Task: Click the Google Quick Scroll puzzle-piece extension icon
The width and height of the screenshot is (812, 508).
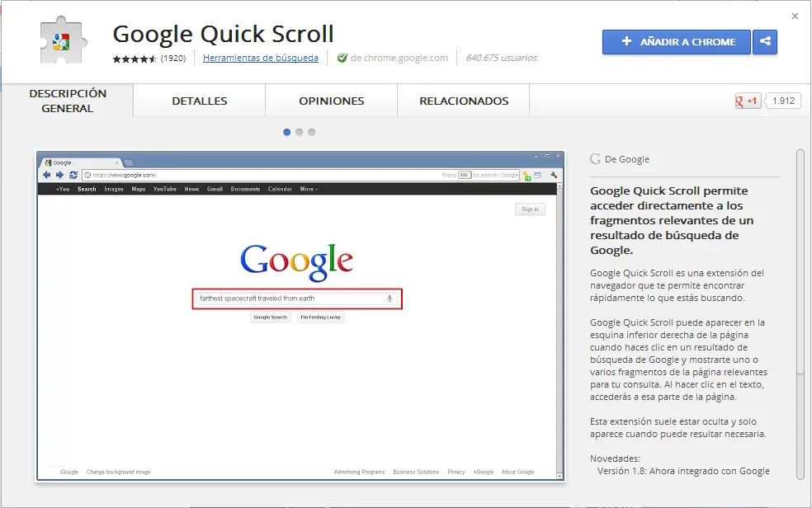Action: (62, 41)
